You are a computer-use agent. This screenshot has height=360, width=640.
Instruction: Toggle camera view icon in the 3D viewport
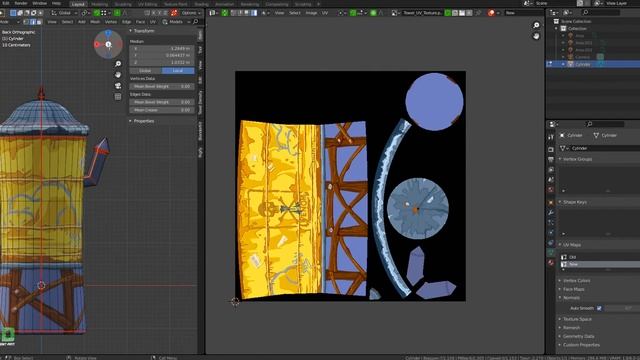[118, 86]
